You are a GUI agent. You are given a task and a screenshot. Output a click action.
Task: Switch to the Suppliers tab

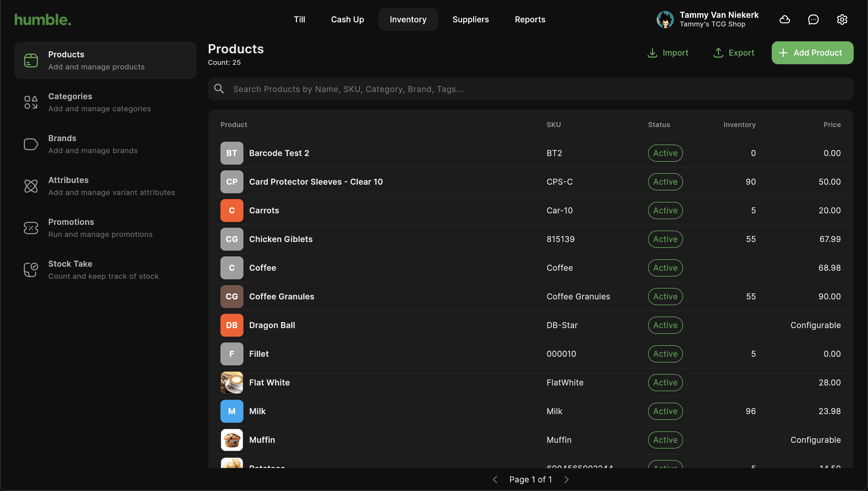click(470, 20)
